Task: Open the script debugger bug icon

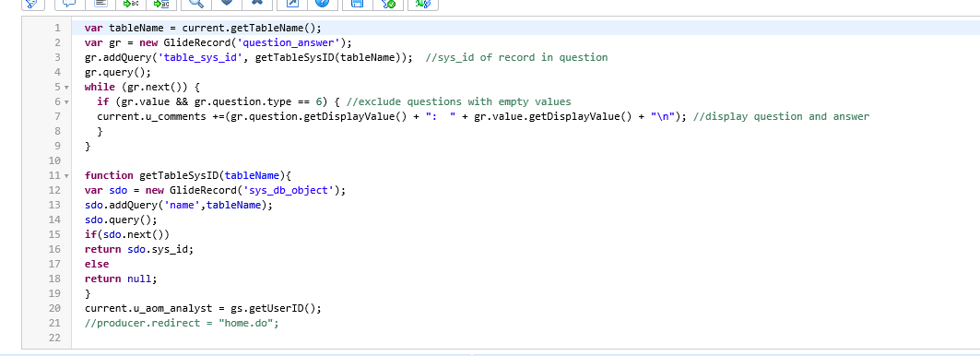Action: coord(423,3)
